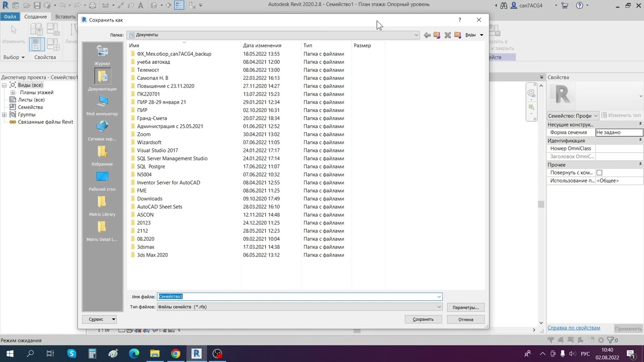This screenshot has width=644, height=362.
Task: Click 3D view icon in quick access toolbar
Action: click(x=154, y=6)
